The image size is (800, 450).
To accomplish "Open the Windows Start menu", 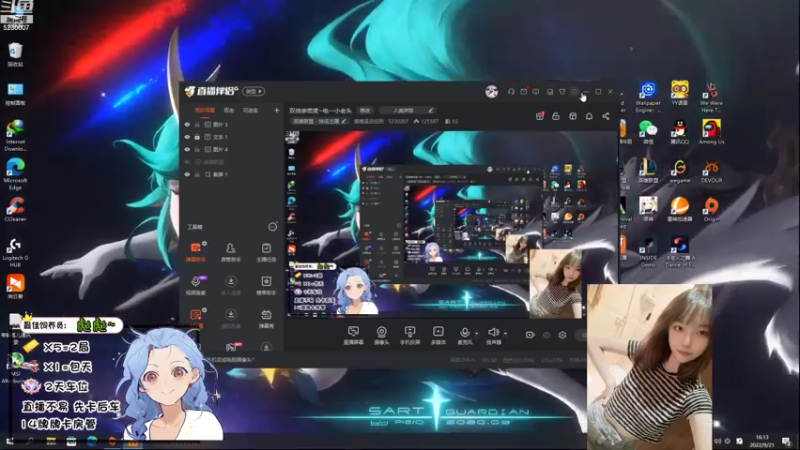I will [x=10, y=441].
